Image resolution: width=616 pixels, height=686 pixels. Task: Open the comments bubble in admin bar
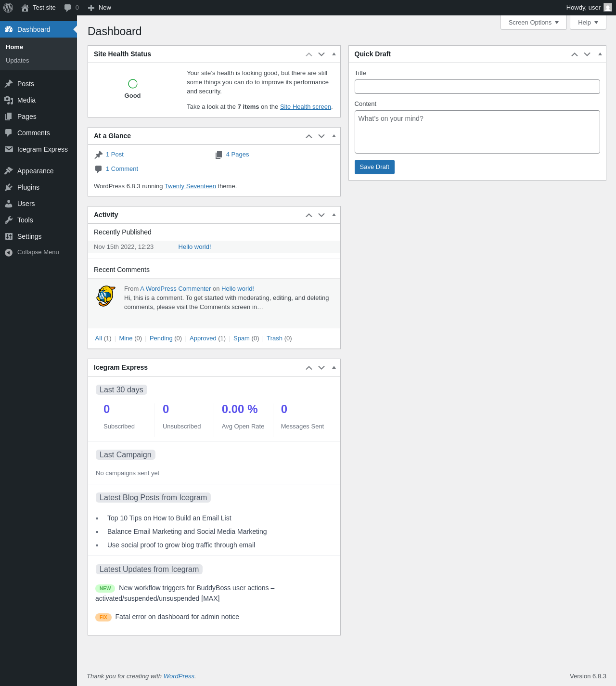(68, 8)
